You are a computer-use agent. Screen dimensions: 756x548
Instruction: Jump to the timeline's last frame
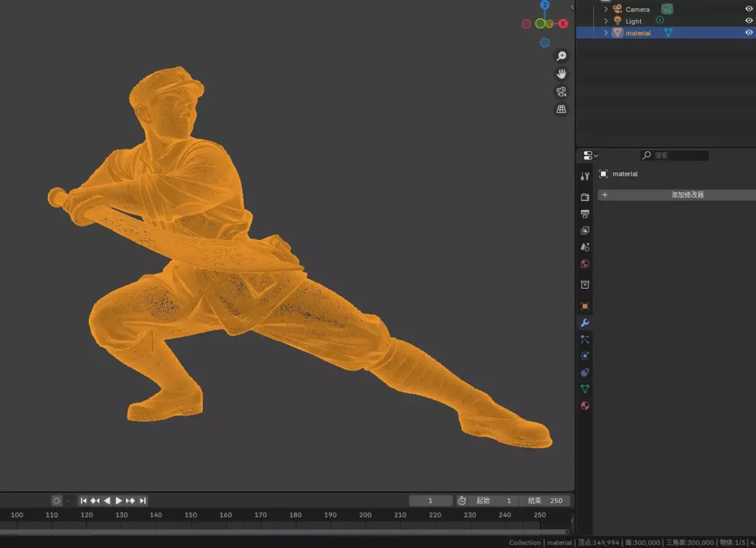pyautogui.click(x=143, y=501)
